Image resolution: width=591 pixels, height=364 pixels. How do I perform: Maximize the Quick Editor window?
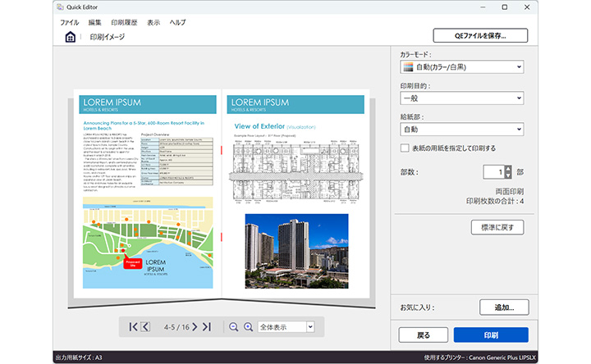pos(505,7)
